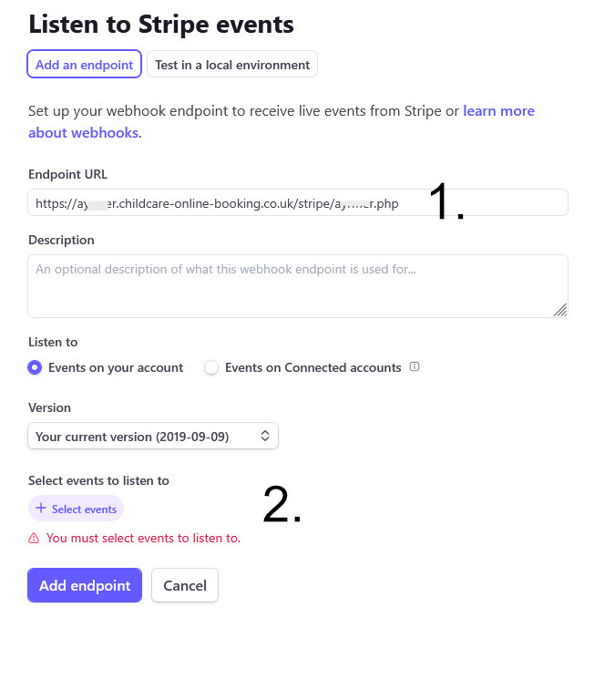The height and width of the screenshot is (700, 615).
Task: Open the Version dropdown
Action: 153,437
